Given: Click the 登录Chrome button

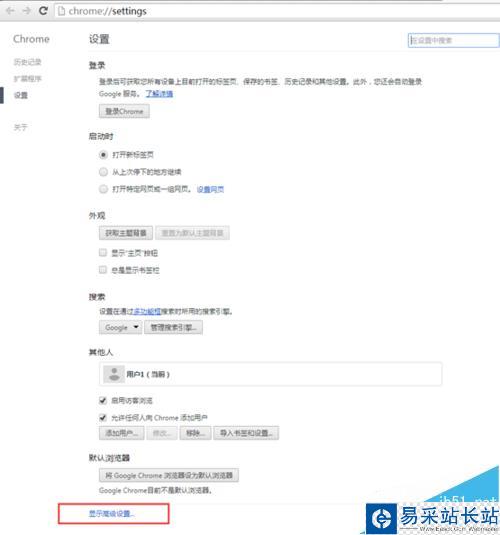Looking at the screenshot, I should pyautogui.click(x=124, y=111).
